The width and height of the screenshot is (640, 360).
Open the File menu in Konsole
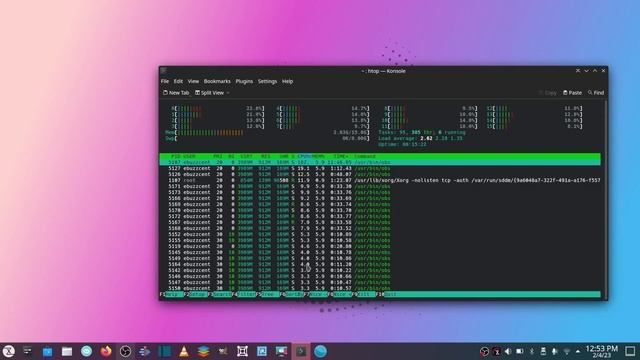click(x=165, y=81)
